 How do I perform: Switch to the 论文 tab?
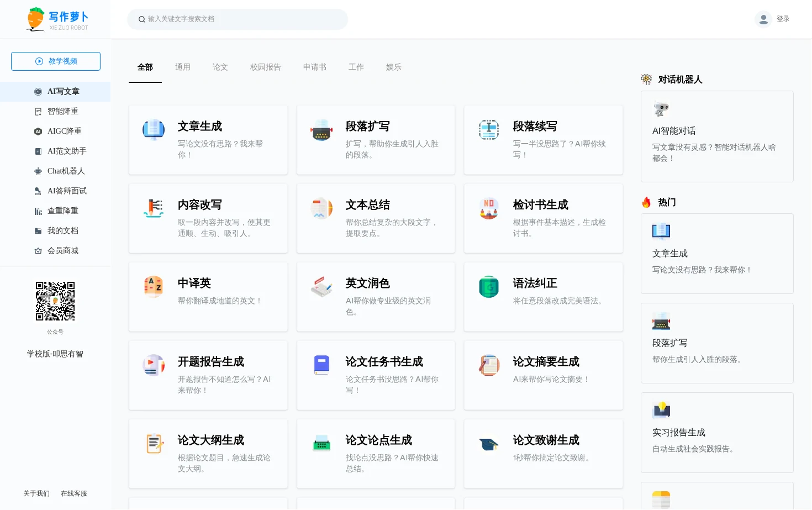tap(220, 67)
